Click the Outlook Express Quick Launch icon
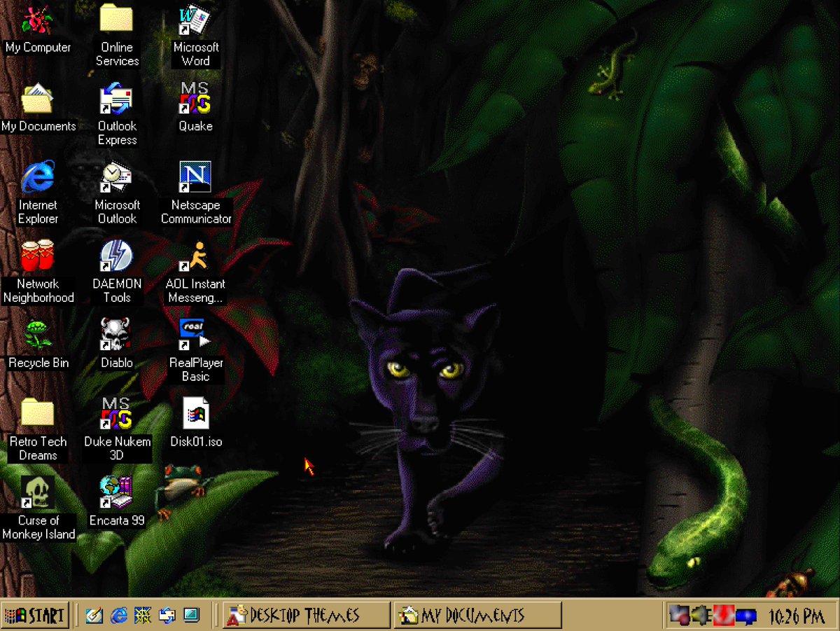The width and height of the screenshot is (840, 631). pos(167,616)
